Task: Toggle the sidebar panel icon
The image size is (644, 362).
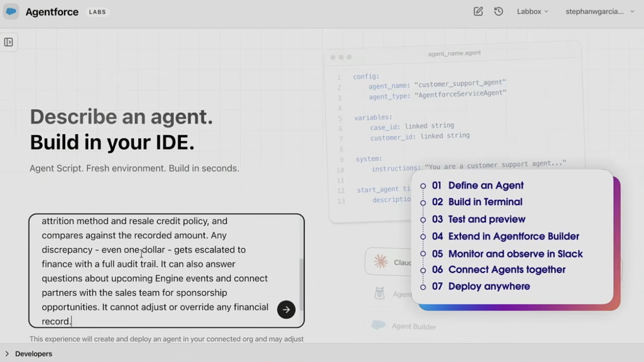Action: click(x=8, y=42)
